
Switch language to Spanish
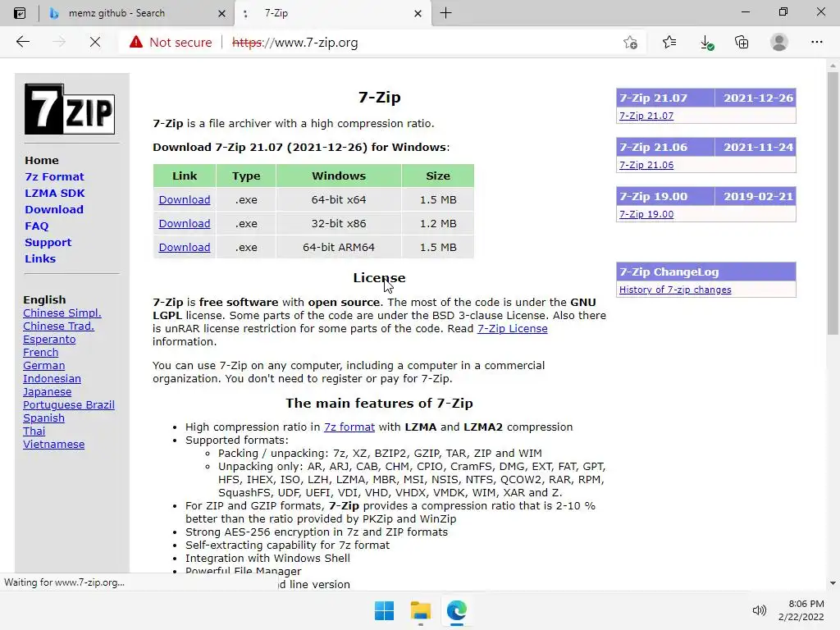[x=44, y=418]
